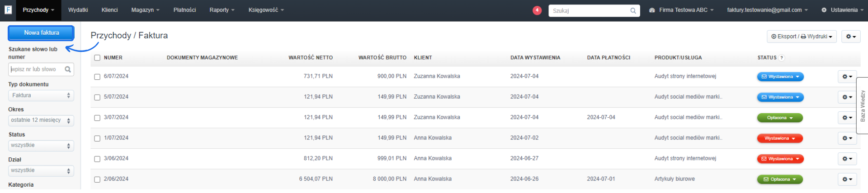Open gear actions for invoice 3/07/2024

click(x=847, y=118)
